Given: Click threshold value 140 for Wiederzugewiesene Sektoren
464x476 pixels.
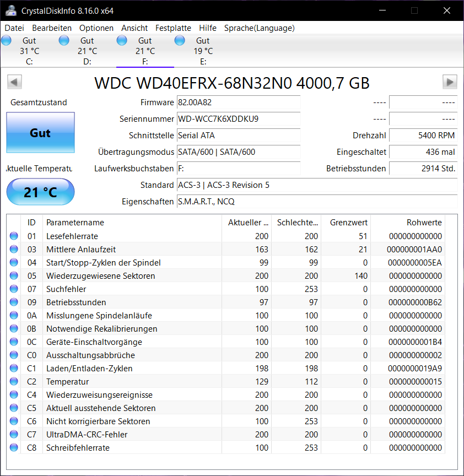Looking at the screenshot, I should tap(361, 276).
